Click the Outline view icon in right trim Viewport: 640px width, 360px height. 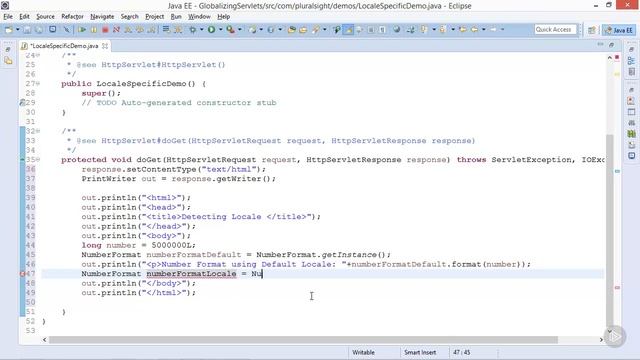tap(631, 61)
